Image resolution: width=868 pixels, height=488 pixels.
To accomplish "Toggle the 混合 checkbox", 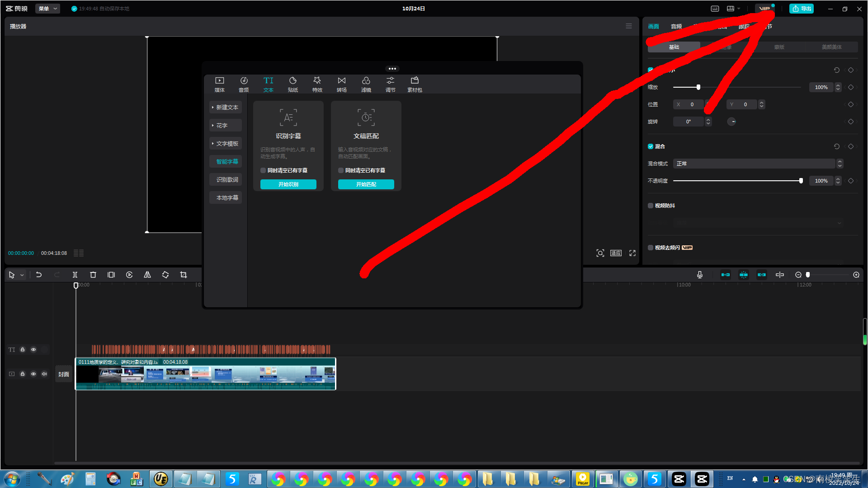I will click(651, 146).
